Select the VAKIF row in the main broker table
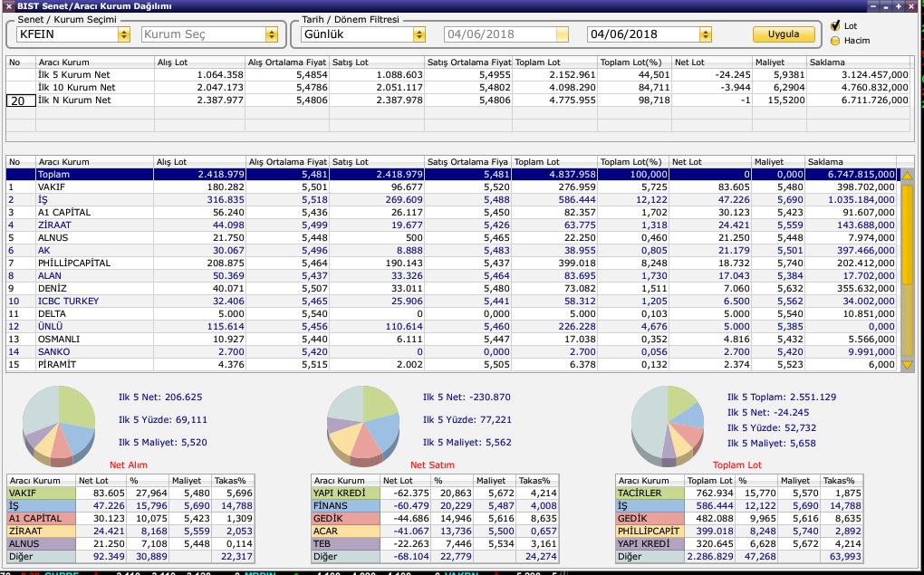This screenshot has height=575, width=924. point(451,187)
